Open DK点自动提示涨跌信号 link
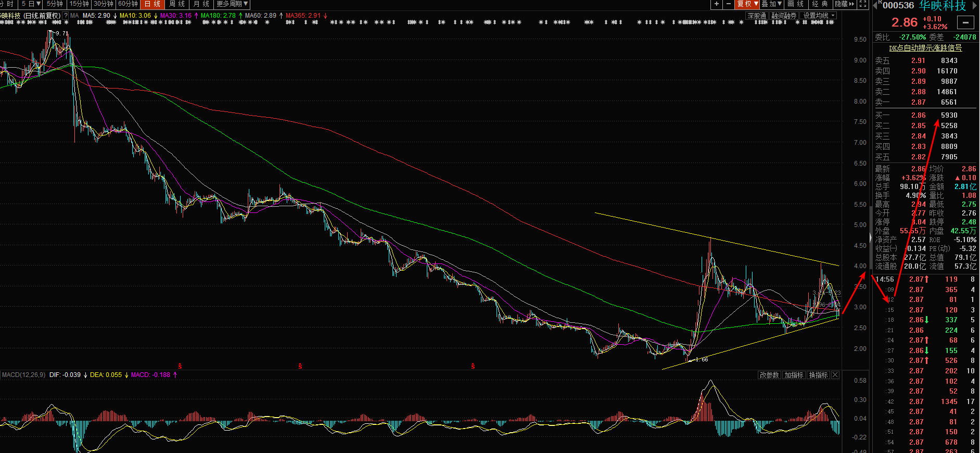The height and width of the screenshot is (453, 980). tap(925, 48)
